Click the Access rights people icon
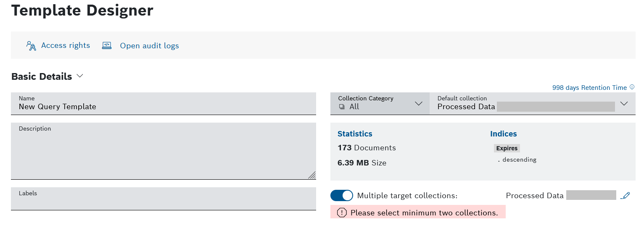Image resolution: width=644 pixels, height=228 pixels. 31,46
